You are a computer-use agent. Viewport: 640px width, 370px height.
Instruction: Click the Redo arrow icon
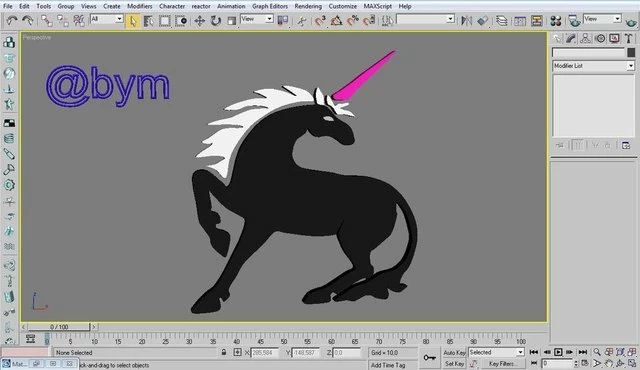pos(28,20)
